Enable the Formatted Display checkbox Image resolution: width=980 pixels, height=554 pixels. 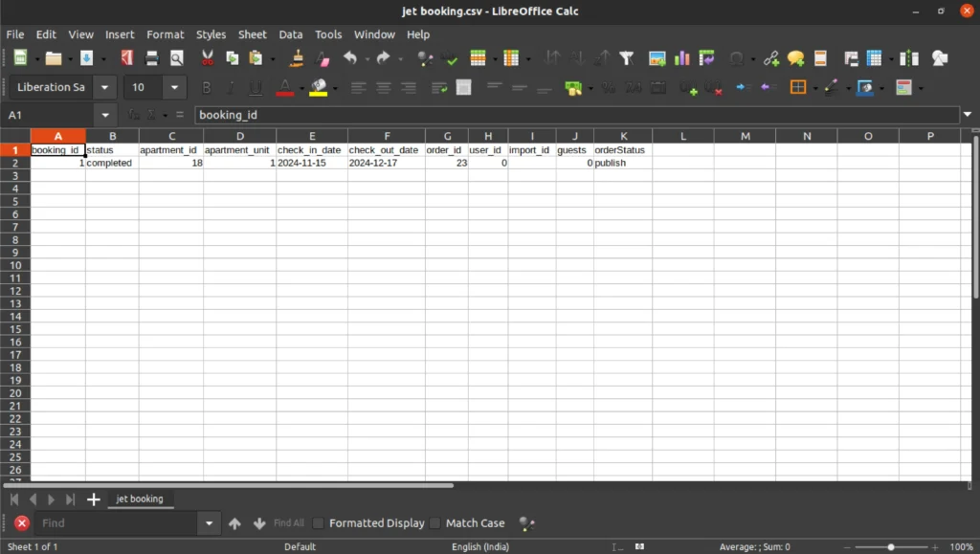(x=319, y=523)
